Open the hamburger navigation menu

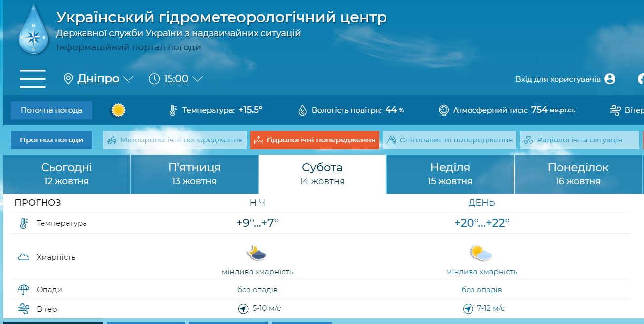(x=33, y=79)
